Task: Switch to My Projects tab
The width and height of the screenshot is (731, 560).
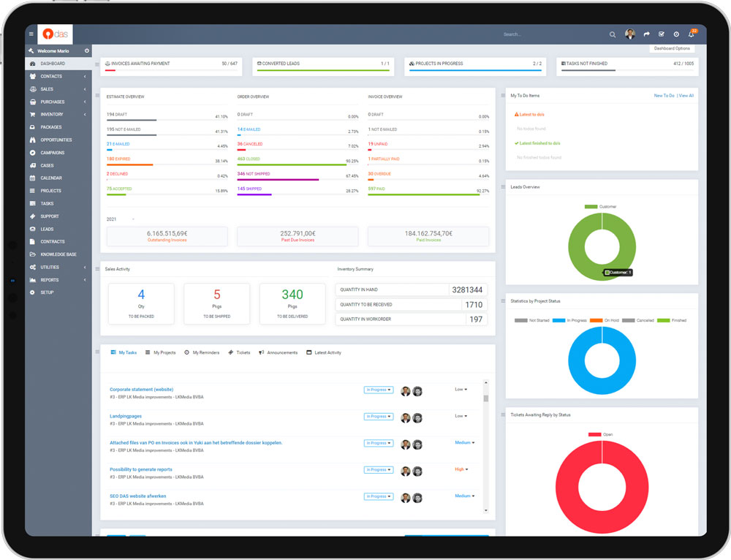Action: click(160, 352)
